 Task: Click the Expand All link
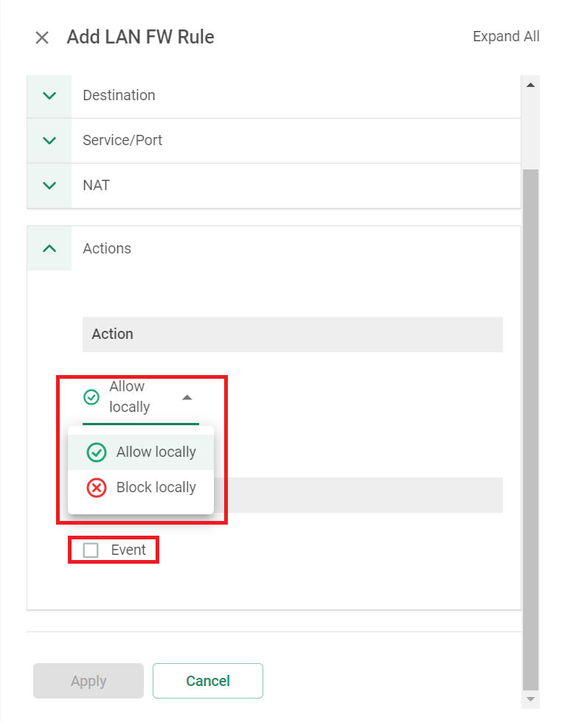(x=506, y=36)
